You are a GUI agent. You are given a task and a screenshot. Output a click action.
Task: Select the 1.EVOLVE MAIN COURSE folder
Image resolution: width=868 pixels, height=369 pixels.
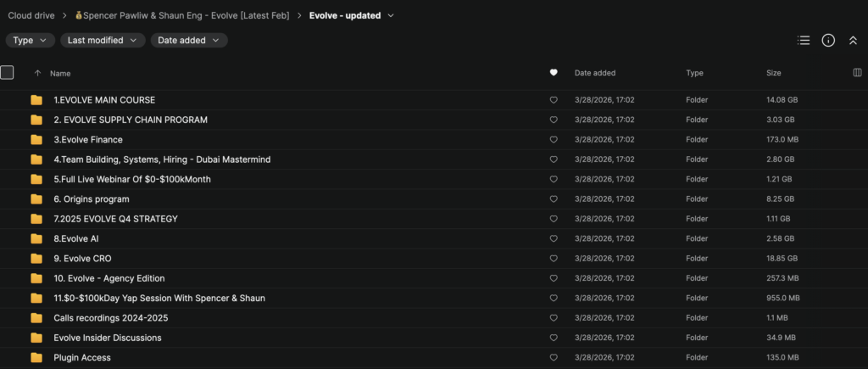click(104, 100)
